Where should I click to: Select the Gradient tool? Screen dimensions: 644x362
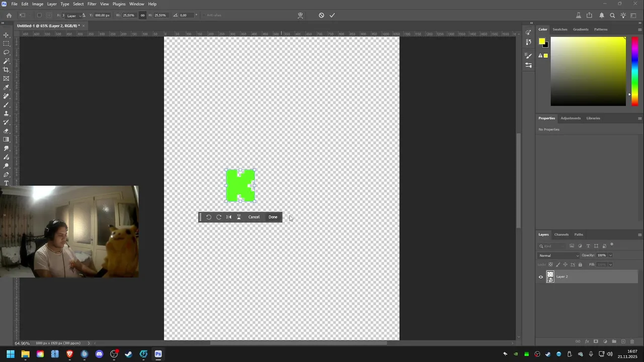click(x=6, y=139)
